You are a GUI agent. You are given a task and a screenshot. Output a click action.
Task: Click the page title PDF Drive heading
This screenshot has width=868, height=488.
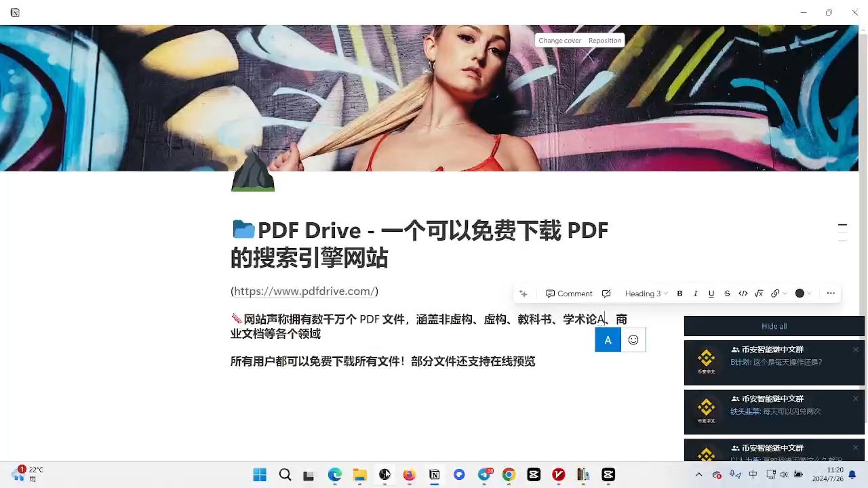click(x=419, y=244)
